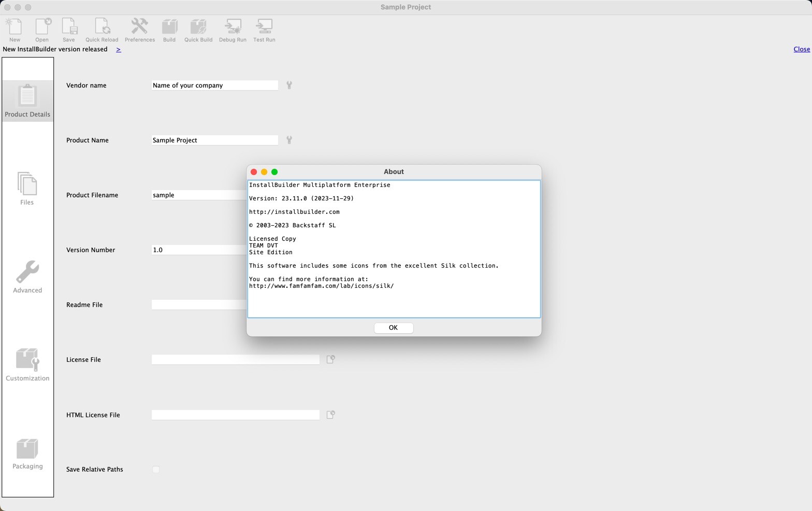The image size is (812, 511).
Task: Open a project with the Open icon
Action: pyautogui.click(x=42, y=30)
